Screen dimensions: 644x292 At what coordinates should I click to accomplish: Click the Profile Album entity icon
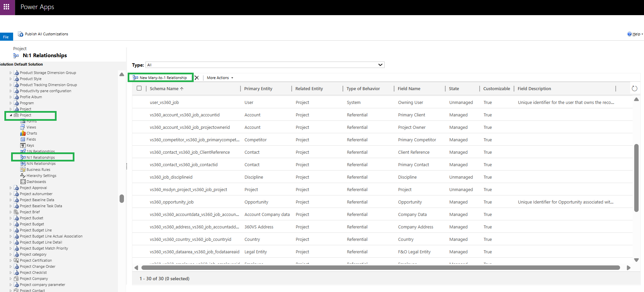point(16,97)
